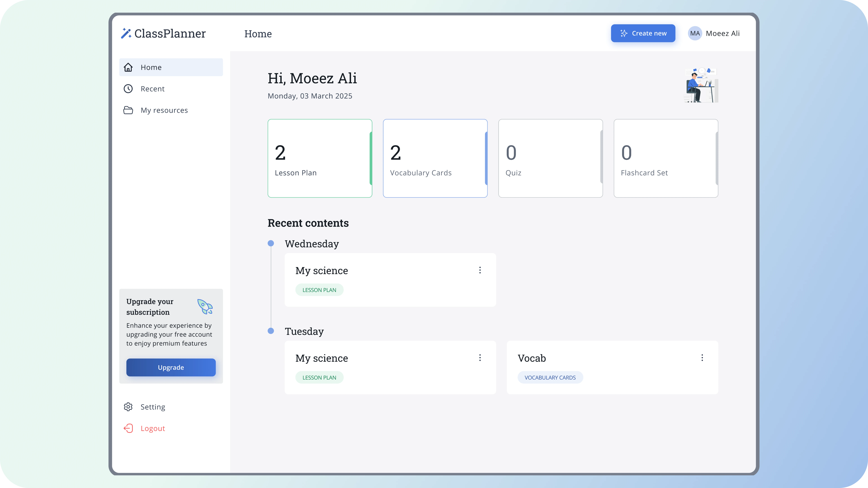The height and width of the screenshot is (488, 868).
Task: Open the Lesson Plan count card
Action: (320, 158)
